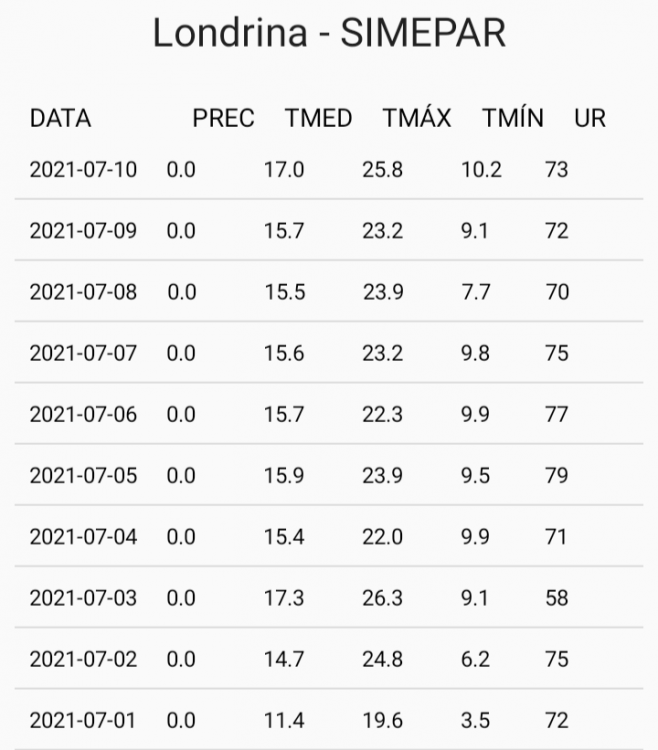
Task: Open the 2021-07-05 date row
Action: click(83, 475)
